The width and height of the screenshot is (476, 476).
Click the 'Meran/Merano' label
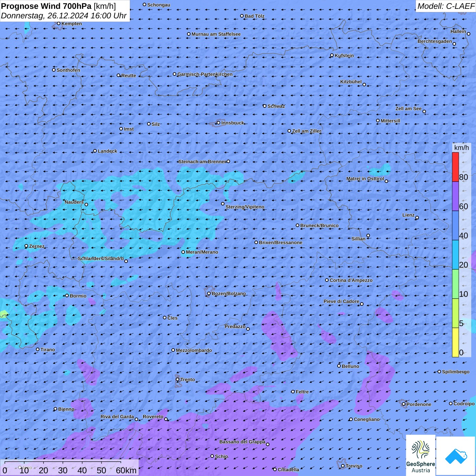click(x=202, y=252)
